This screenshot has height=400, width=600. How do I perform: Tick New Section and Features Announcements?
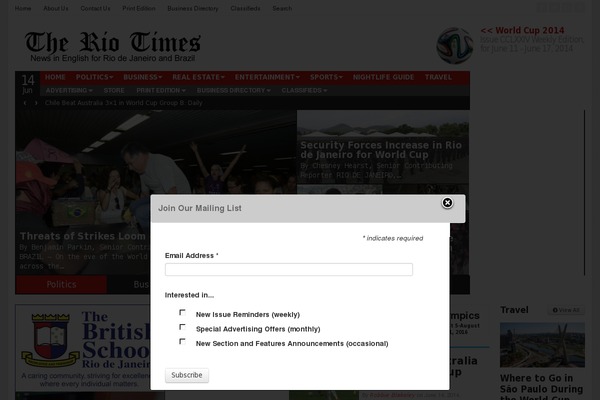coord(182,341)
